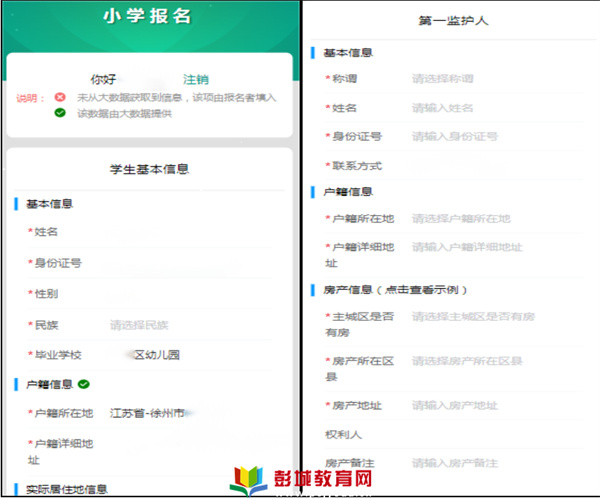The height and width of the screenshot is (498, 600).
Task: Click green check icon beside 户籍信息
Action: click(x=83, y=384)
